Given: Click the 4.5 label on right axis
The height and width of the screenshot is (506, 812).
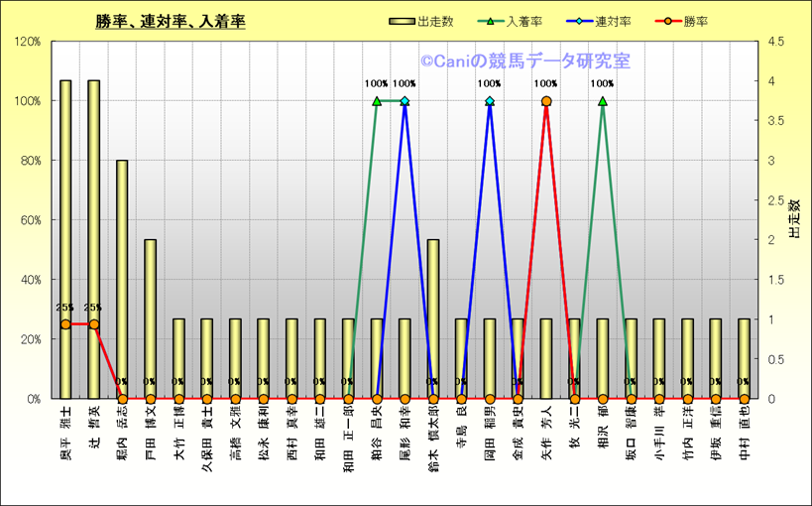Looking at the screenshot, I should (x=772, y=42).
